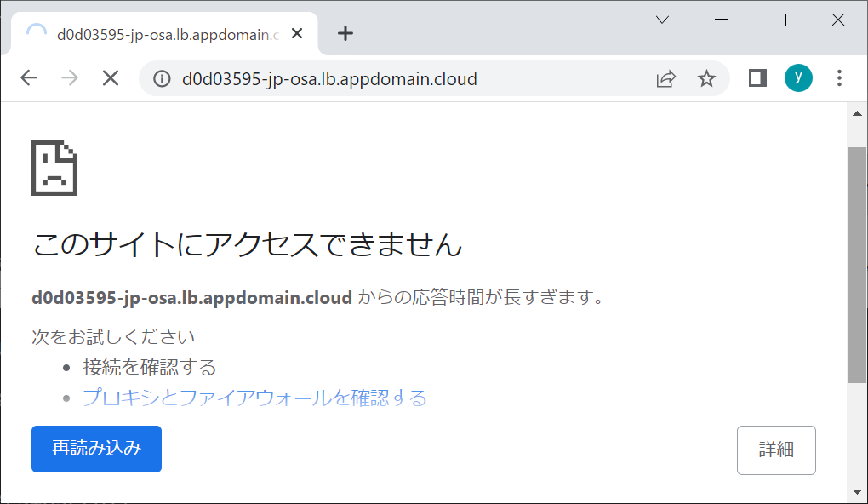The height and width of the screenshot is (504, 868).
Task: Open Chrome's three-dot menu
Action: point(839,78)
